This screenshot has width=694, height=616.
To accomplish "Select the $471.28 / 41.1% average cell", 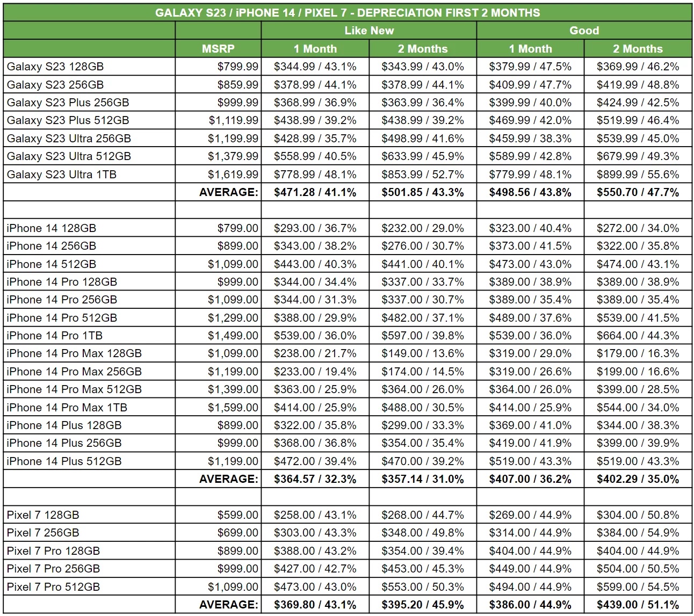I will click(x=315, y=192).
